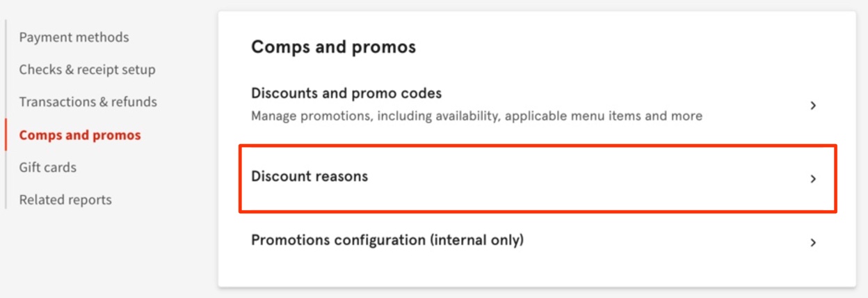
Task: Click the Promotions configuration chevron arrow
Action: tap(812, 243)
